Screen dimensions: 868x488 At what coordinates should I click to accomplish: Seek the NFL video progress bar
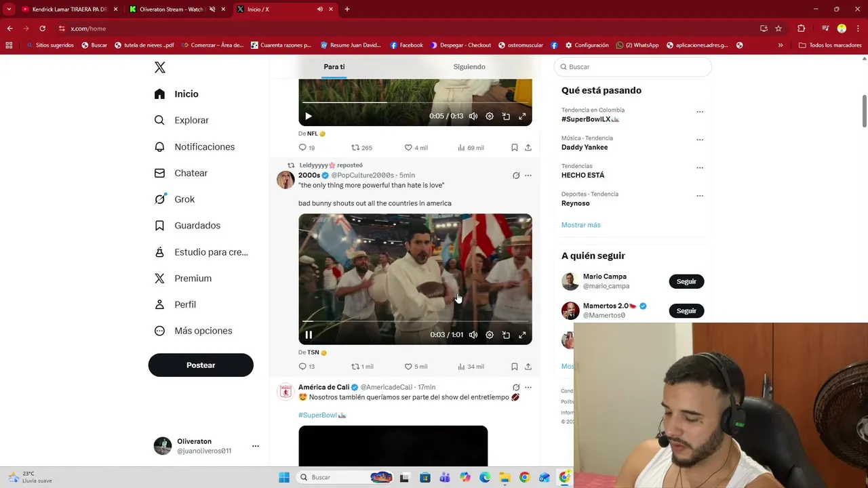(x=415, y=102)
